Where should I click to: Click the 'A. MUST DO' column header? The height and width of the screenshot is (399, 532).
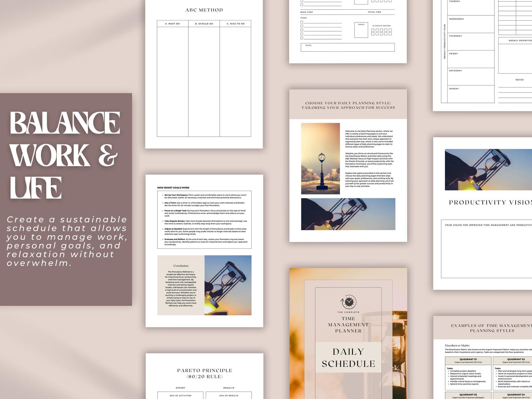pyautogui.click(x=173, y=24)
